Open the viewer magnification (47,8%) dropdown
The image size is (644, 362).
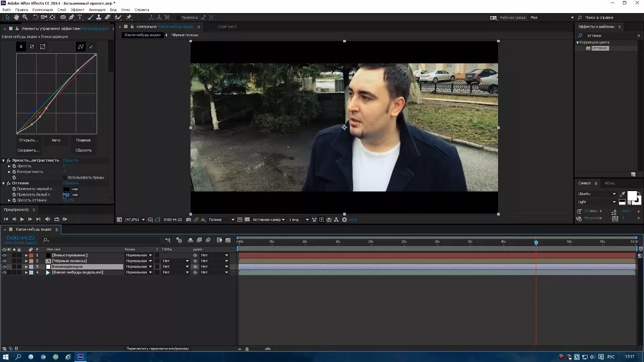point(134,220)
